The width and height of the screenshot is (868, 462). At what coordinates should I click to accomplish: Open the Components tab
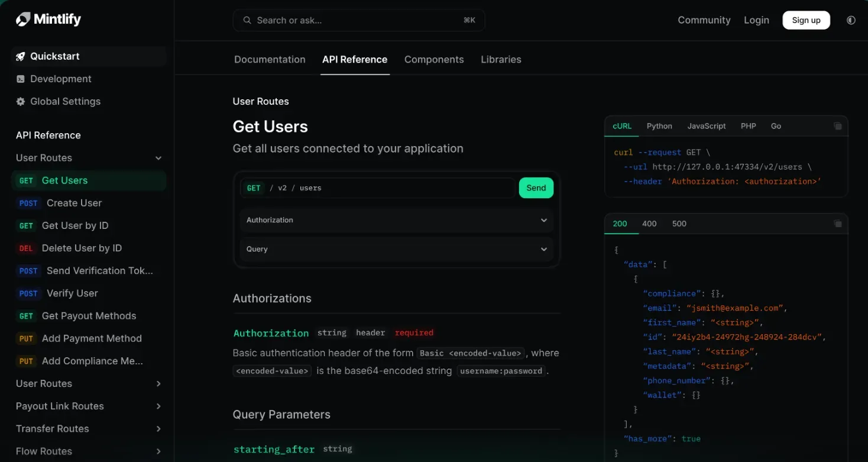click(x=434, y=59)
